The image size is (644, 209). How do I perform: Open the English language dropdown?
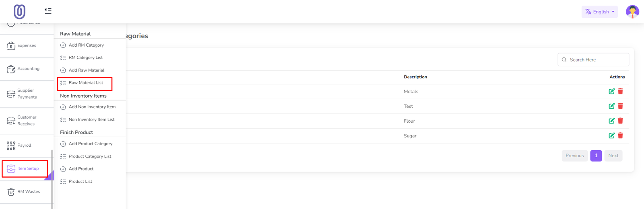click(x=599, y=12)
